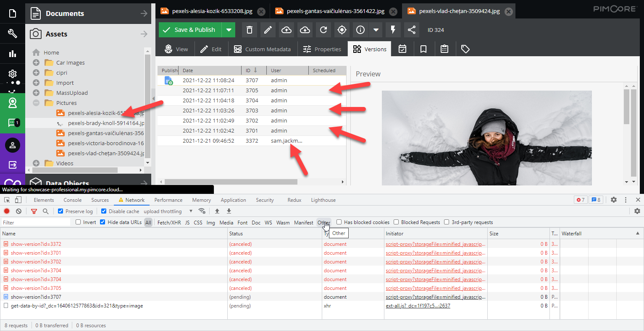Check the 3rd-party requests checkbox
Viewport: 644px width, 331px height.
point(447,222)
